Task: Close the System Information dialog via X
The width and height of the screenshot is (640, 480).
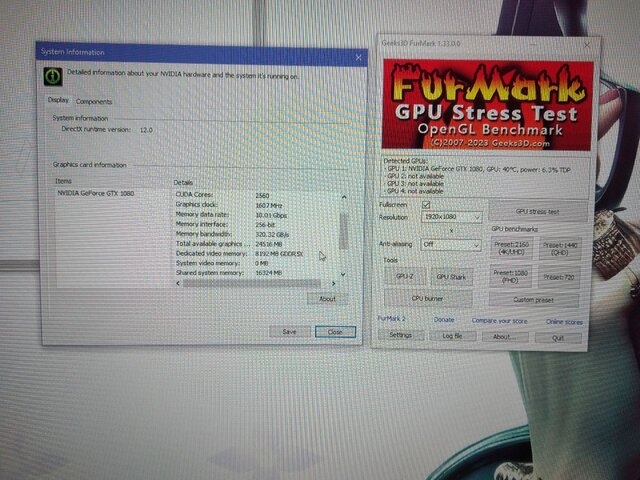Action: [358, 58]
